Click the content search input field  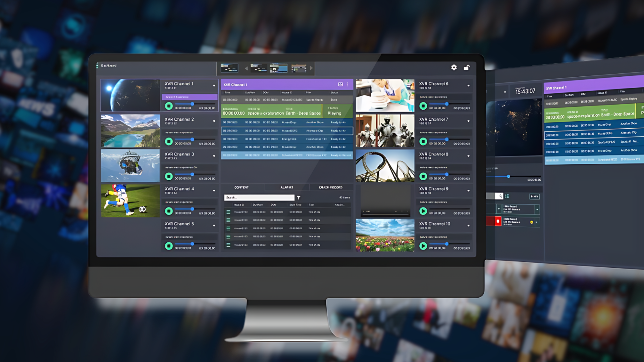click(259, 198)
